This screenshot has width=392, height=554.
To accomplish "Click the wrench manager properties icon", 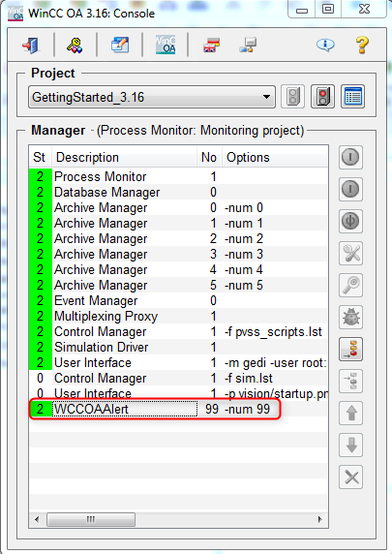I will click(351, 254).
